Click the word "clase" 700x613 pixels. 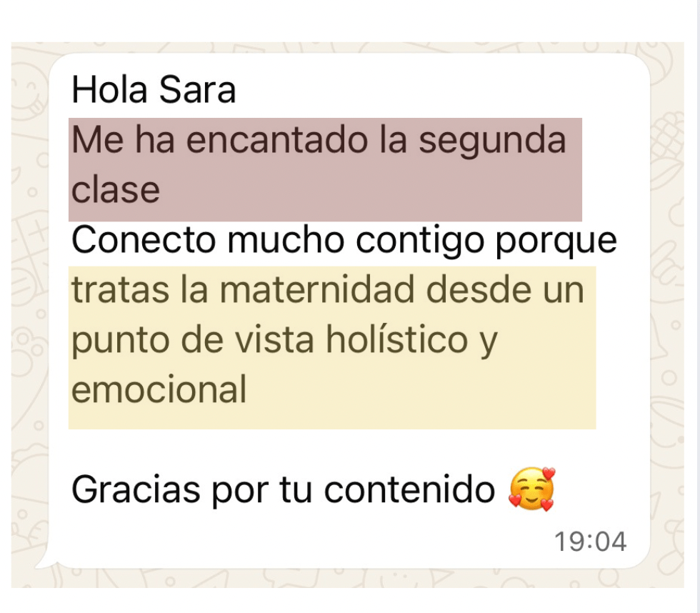pos(116,190)
